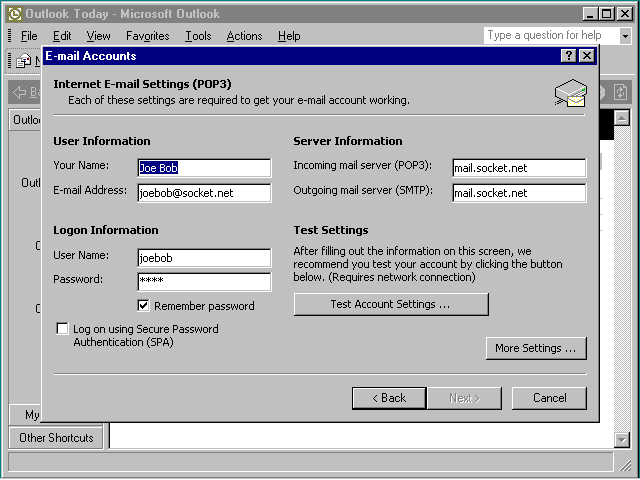Click the scrollbar down arrow at bottom right

click(x=622, y=440)
